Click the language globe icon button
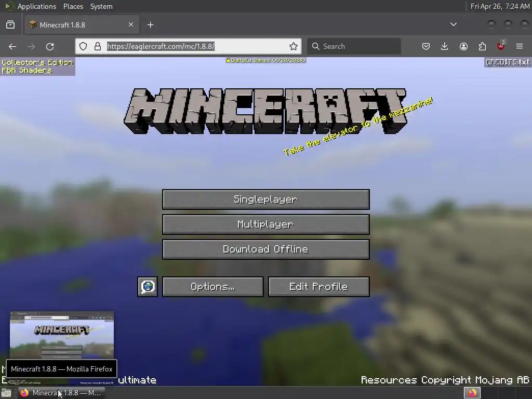The width and height of the screenshot is (532, 399). point(148,287)
